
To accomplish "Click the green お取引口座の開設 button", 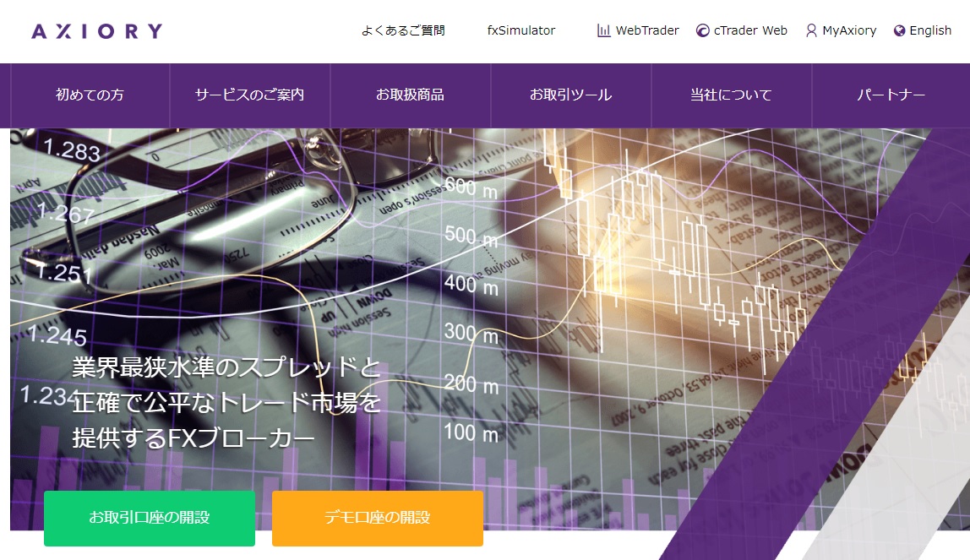I will tap(149, 518).
